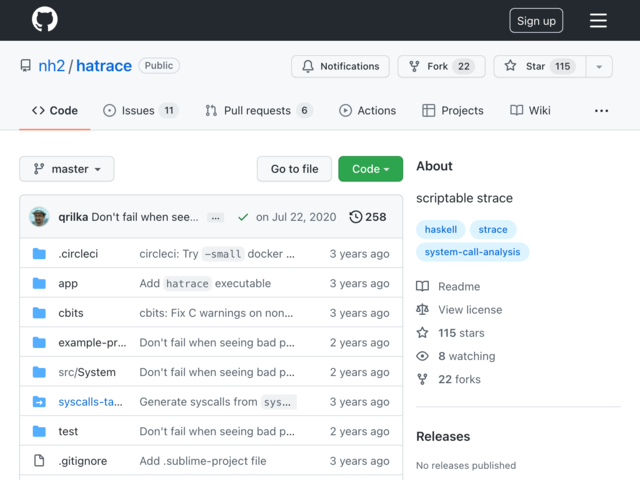Switch to the Issues tab
Image resolution: width=640 pixels, height=480 pixels.
coord(141,111)
